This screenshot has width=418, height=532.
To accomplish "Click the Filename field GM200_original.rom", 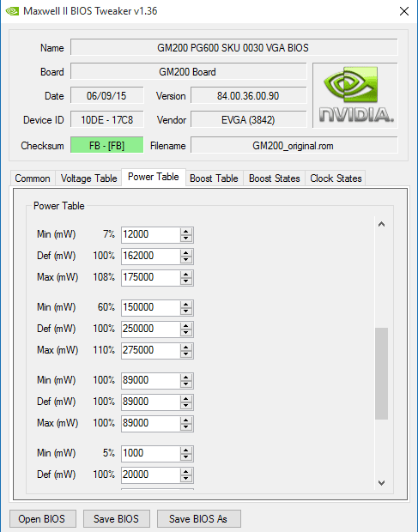I will 294,145.
